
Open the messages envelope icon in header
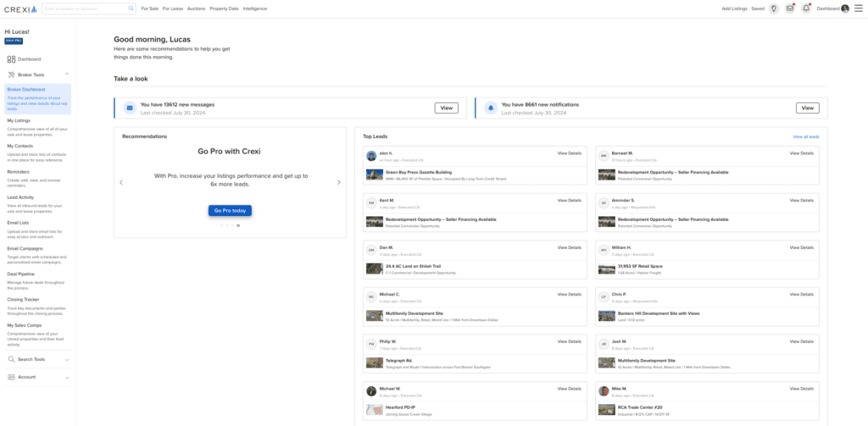tap(790, 8)
